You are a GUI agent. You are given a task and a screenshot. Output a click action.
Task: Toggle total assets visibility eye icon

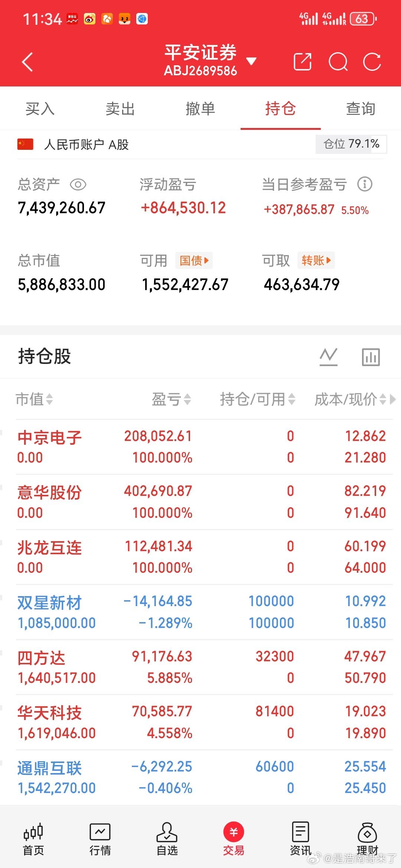(x=78, y=184)
